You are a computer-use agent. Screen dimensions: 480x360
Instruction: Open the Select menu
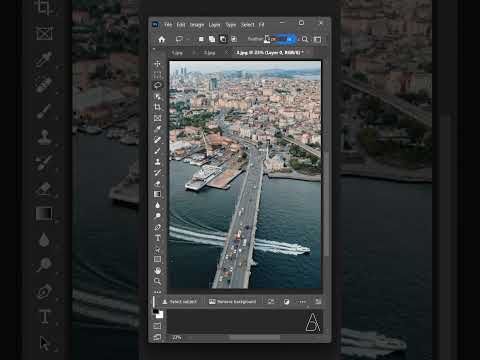[248, 25]
